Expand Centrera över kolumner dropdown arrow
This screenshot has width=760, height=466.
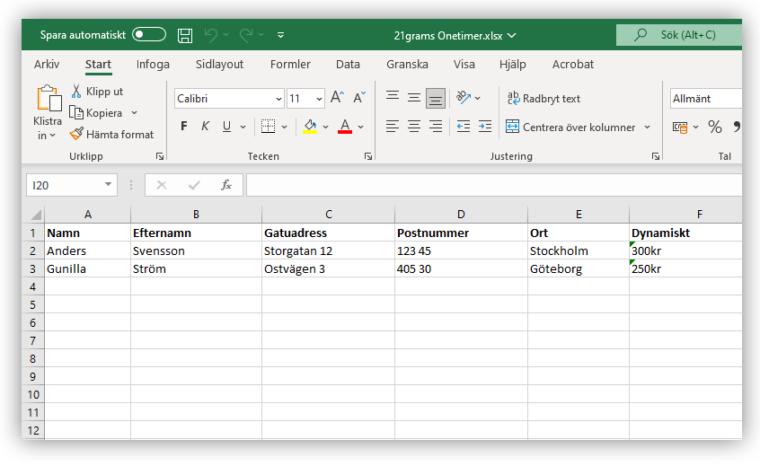(647, 127)
